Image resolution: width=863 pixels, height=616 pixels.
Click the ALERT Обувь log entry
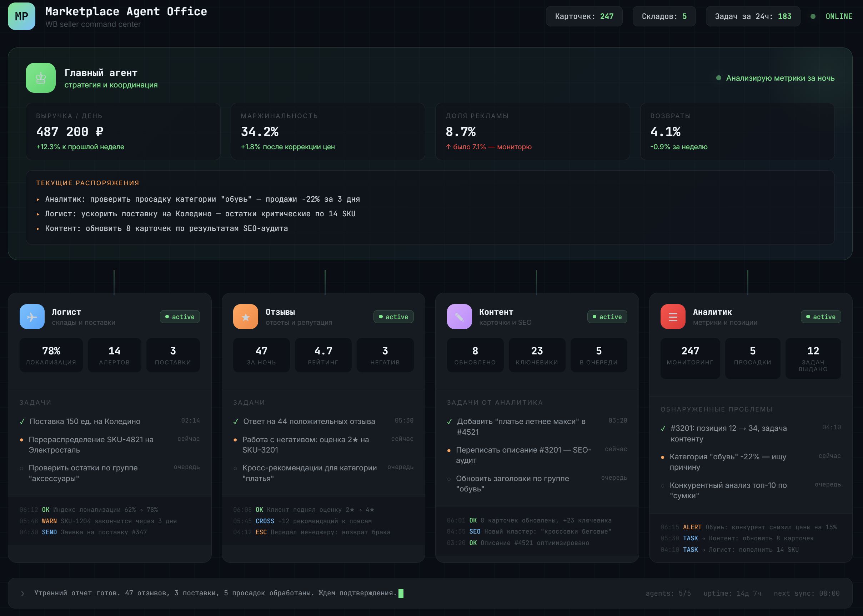point(748,527)
